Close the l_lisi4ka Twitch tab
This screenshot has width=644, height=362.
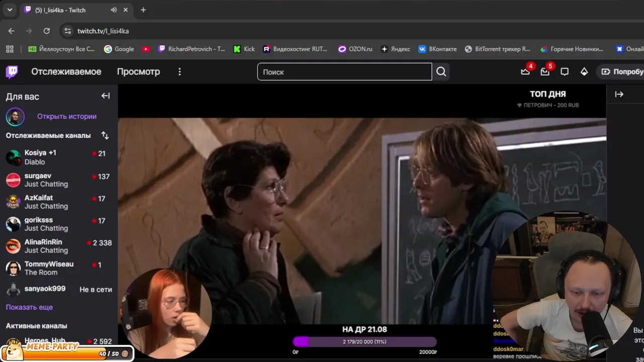[x=126, y=10]
